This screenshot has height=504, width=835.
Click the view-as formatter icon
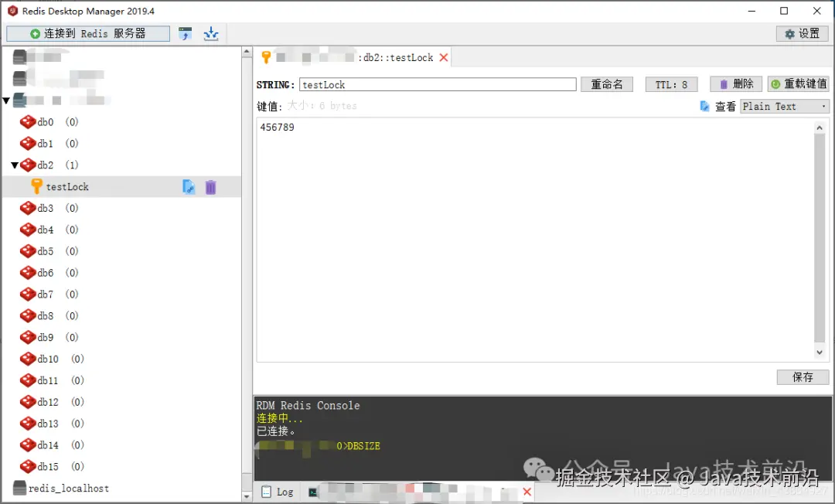click(x=704, y=107)
